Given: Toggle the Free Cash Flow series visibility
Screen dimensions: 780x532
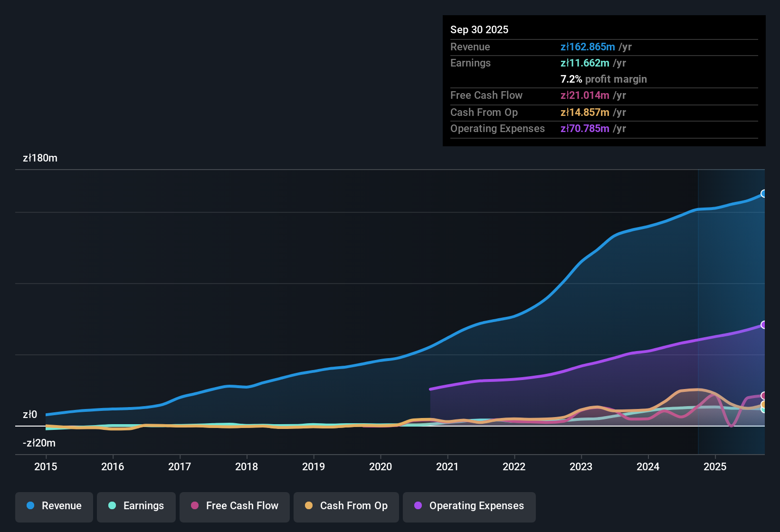Looking at the screenshot, I should point(234,506).
